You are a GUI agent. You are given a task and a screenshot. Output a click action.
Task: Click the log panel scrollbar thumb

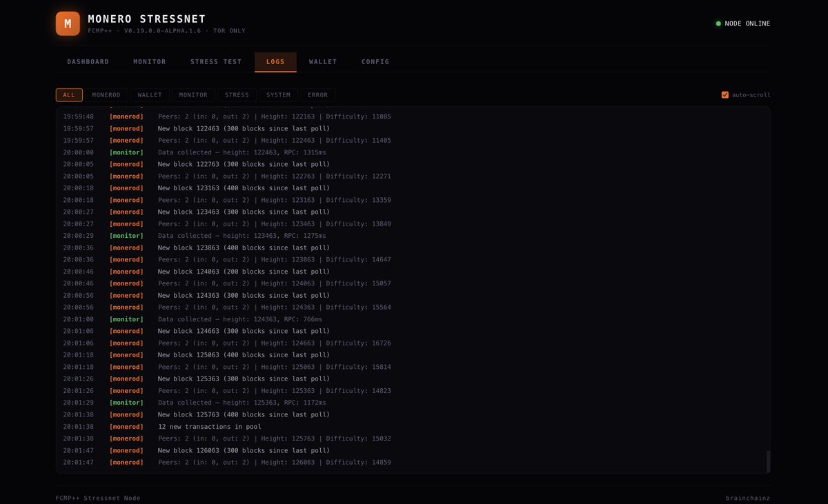768,461
